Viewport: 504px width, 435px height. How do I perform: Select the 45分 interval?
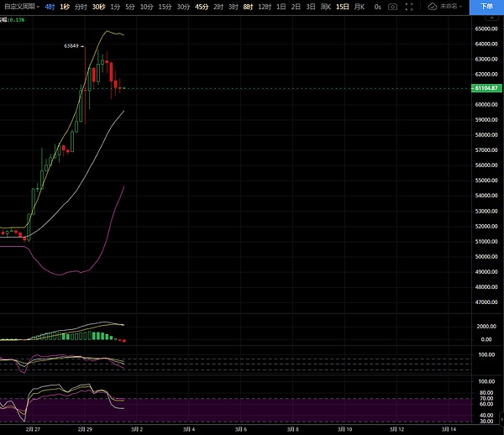tap(202, 6)
